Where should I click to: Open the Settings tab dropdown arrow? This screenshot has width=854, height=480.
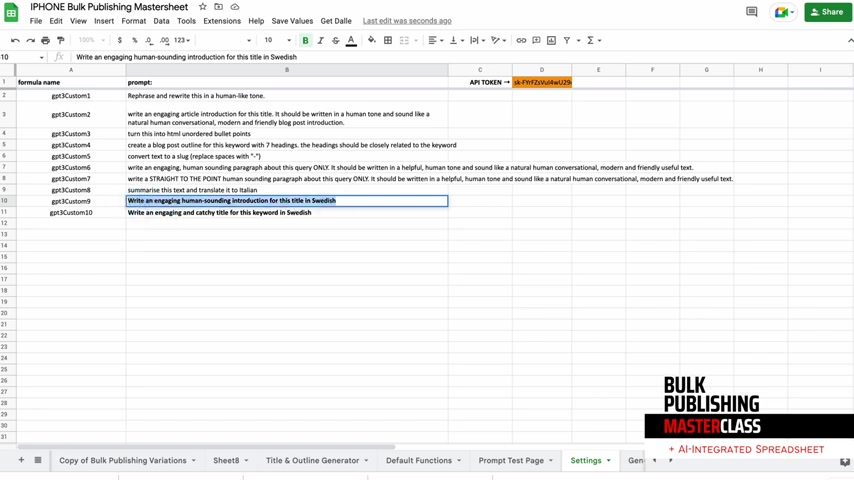point(608,461)
